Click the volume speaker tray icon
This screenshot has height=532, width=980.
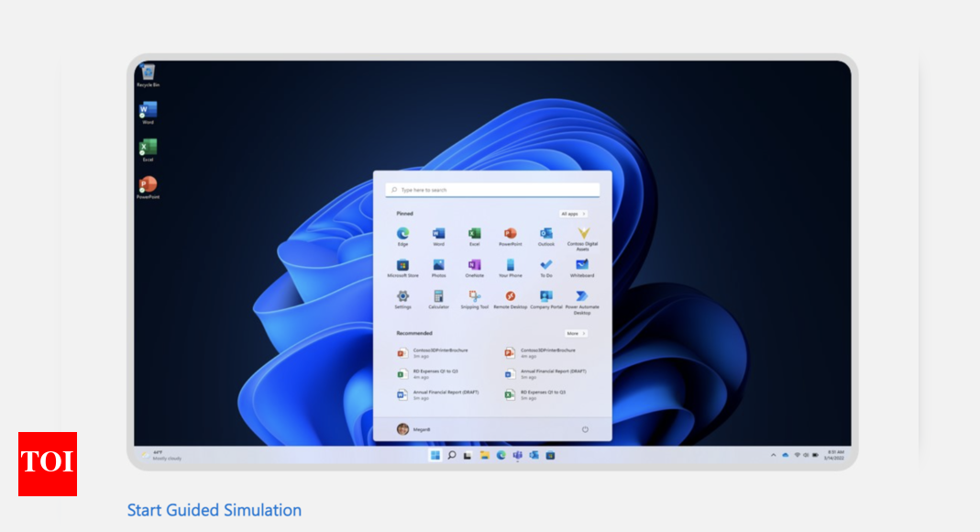point(806,455)
